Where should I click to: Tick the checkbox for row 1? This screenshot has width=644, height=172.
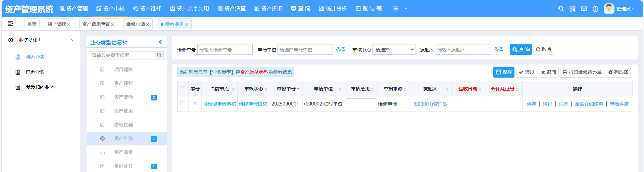tap(183, 104)
